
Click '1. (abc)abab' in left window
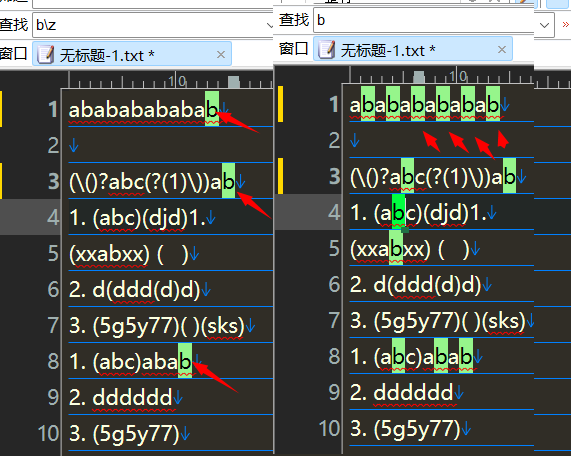(x=130, y=362)
